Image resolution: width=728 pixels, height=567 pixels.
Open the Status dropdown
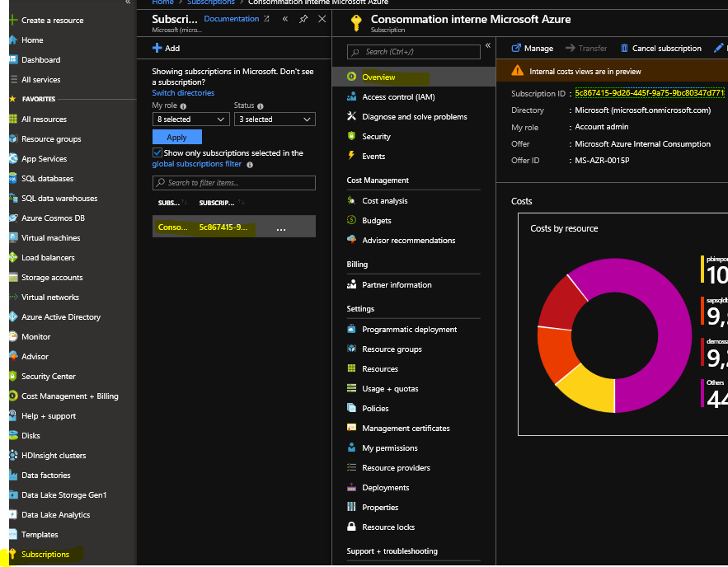pyautogui.click(x=275, y=119)
